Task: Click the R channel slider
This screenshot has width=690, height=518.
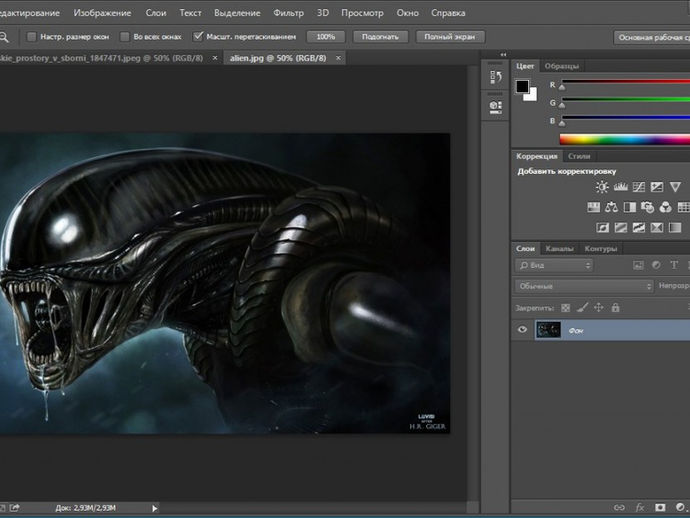Action: click(x=625, y=81)
